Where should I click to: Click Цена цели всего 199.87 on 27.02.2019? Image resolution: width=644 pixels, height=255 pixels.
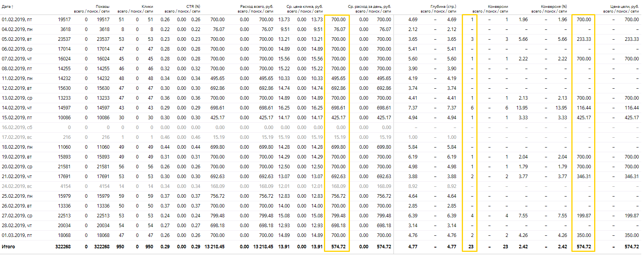[584, 216]
